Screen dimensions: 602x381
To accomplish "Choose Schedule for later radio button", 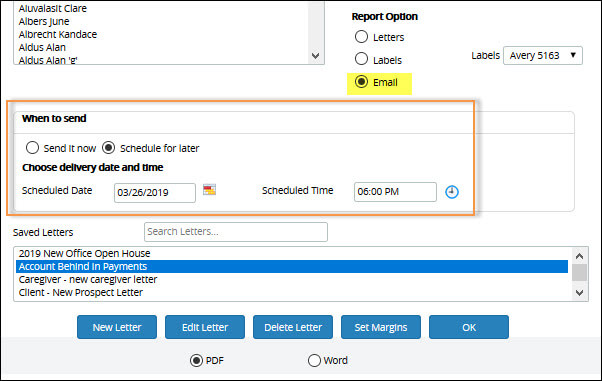I will click(108, 148).
